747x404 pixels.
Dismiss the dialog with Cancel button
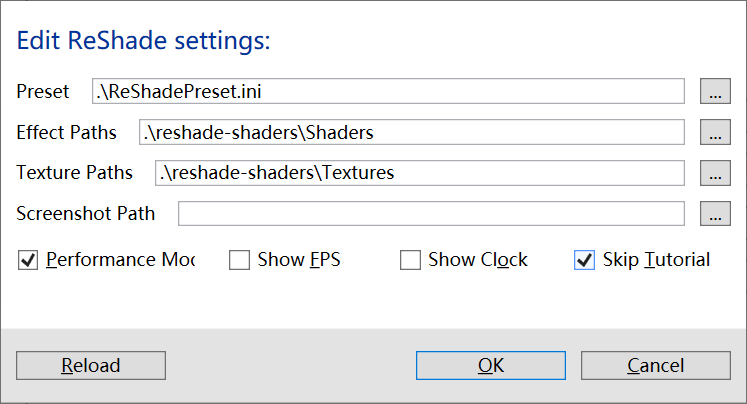[x=655, y=366]
